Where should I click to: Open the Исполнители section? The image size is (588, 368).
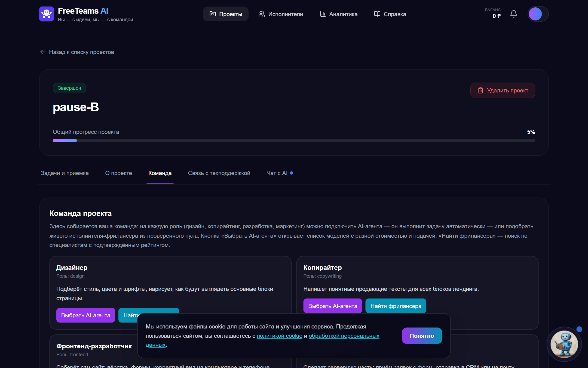coord(281,14)
